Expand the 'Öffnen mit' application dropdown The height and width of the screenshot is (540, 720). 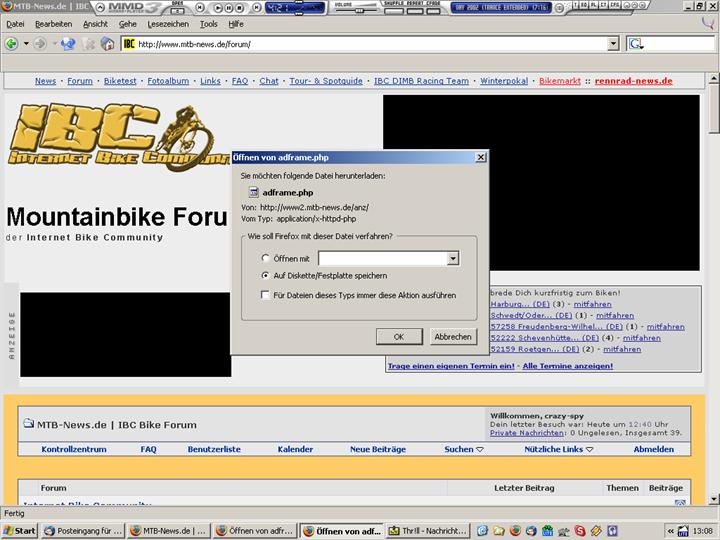coord(453,258)
